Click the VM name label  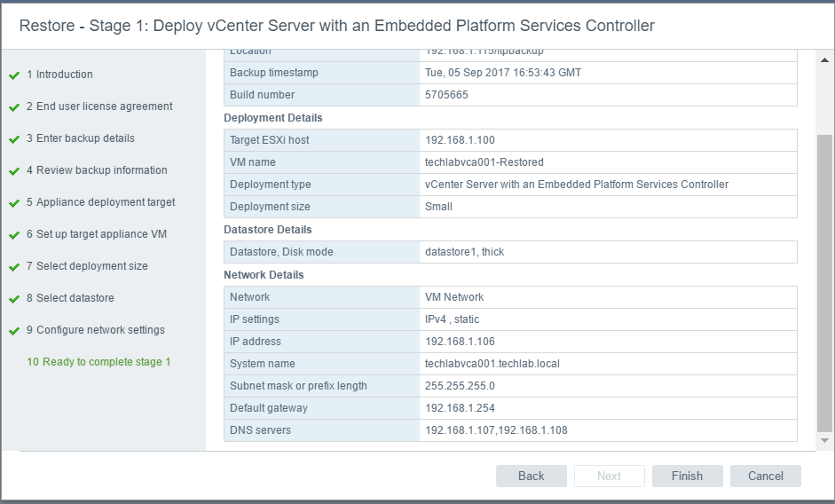[x=252, y=162]
